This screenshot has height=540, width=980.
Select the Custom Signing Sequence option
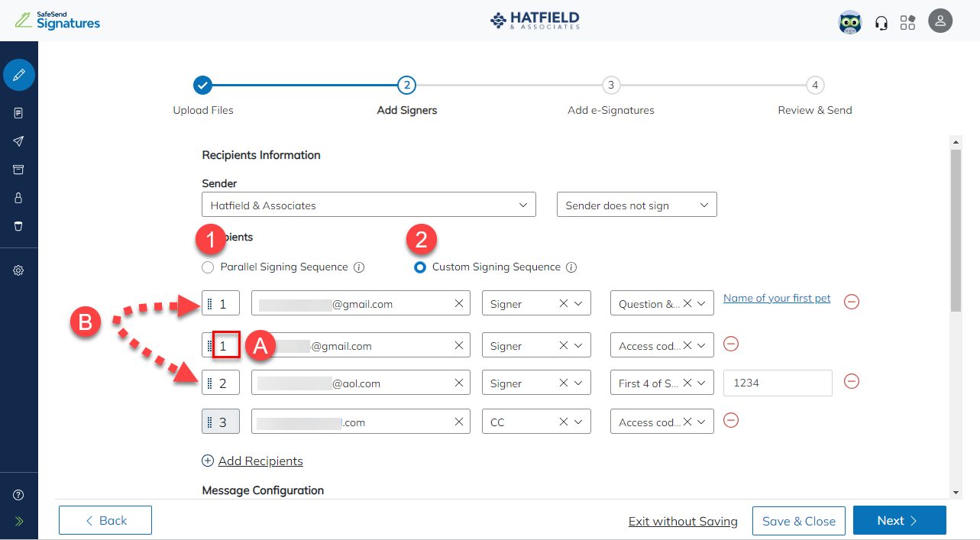click(421, 267)
